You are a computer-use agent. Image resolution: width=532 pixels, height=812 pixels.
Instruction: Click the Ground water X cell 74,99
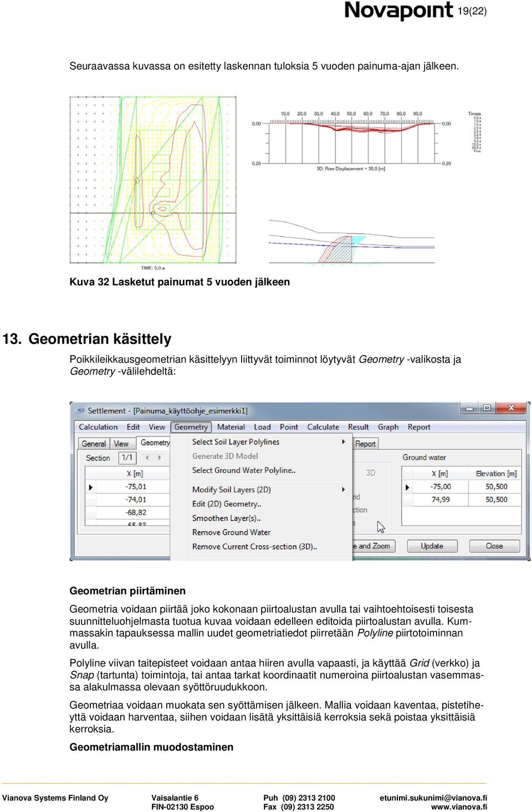tap(440, 500)
